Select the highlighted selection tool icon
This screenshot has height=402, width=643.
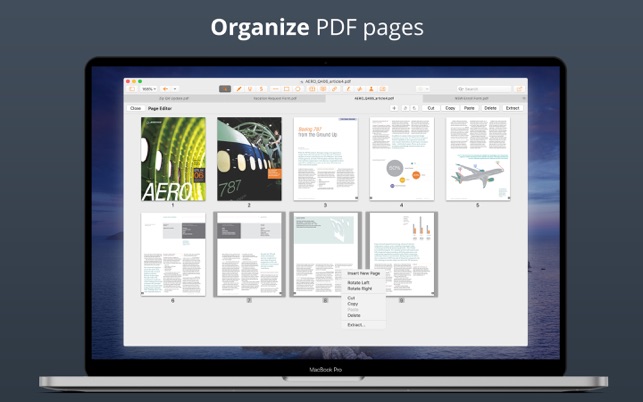click(225, 89)
